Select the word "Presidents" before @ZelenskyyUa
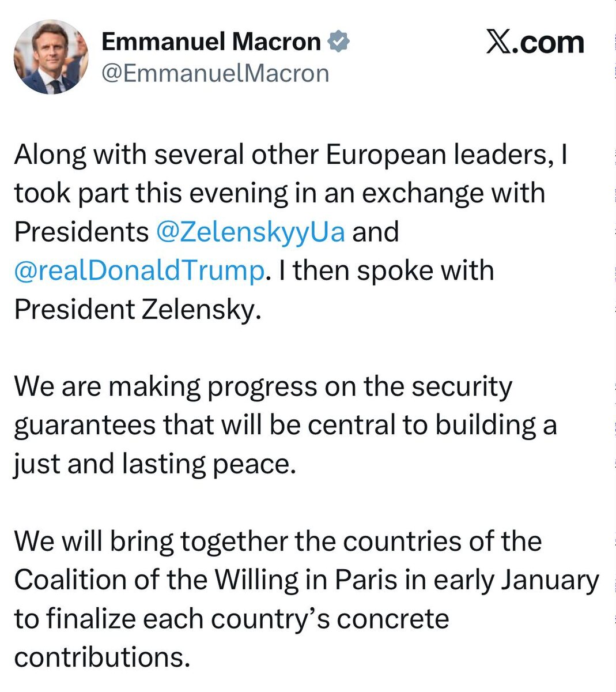The image size is (616, 692). (81, 232)
